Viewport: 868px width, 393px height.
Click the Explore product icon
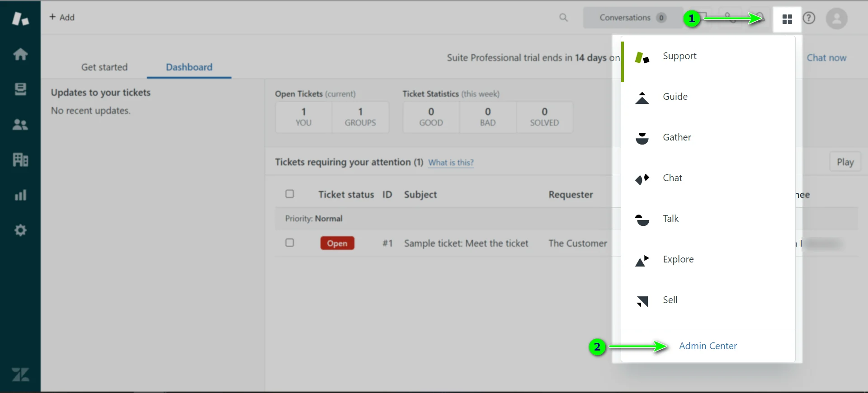[642, 261]
